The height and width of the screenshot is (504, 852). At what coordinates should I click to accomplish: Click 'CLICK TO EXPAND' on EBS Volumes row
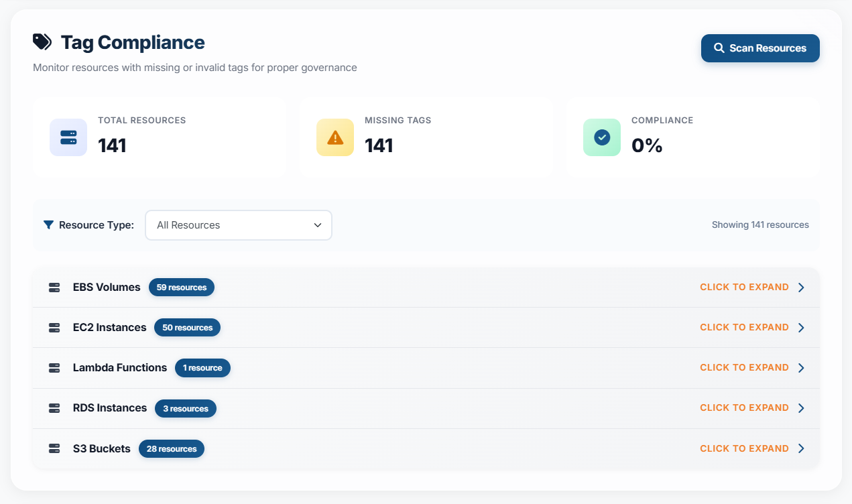click(x=744, y=287)
